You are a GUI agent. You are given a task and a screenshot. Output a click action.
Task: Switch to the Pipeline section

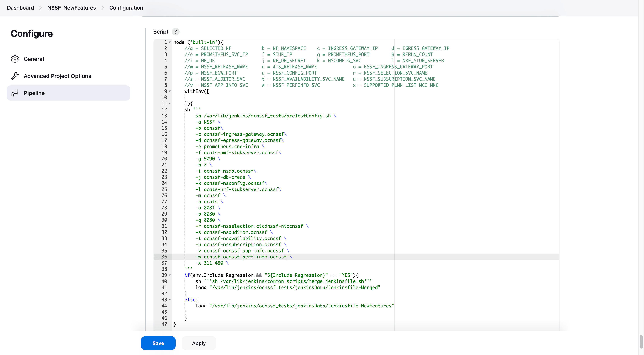tap(34, 93)
